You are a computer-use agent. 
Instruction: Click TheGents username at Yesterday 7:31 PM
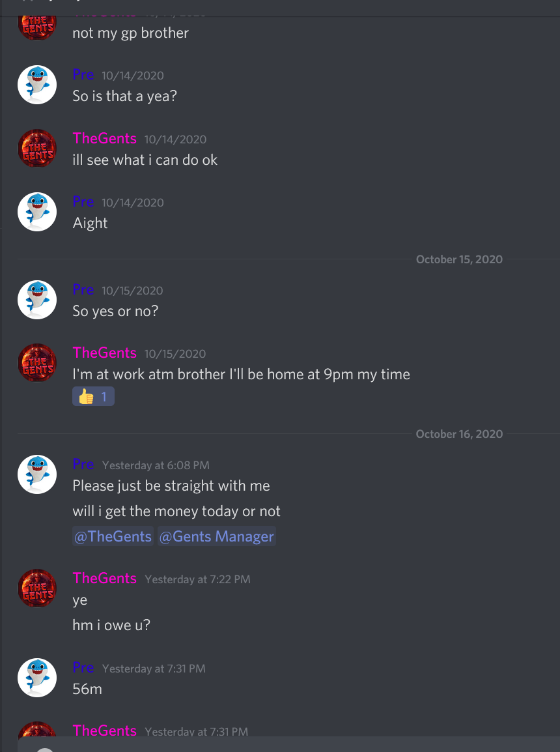click(x=104, y=730)
